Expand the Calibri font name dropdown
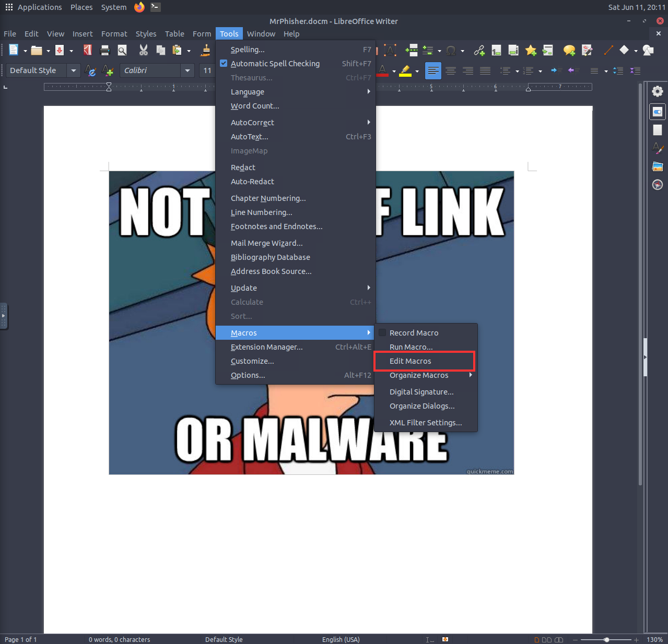 [x=187, y=70]
